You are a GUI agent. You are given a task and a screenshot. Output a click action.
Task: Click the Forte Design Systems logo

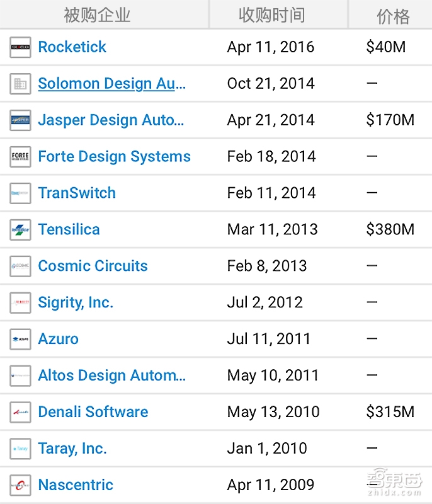pos(20,157)
